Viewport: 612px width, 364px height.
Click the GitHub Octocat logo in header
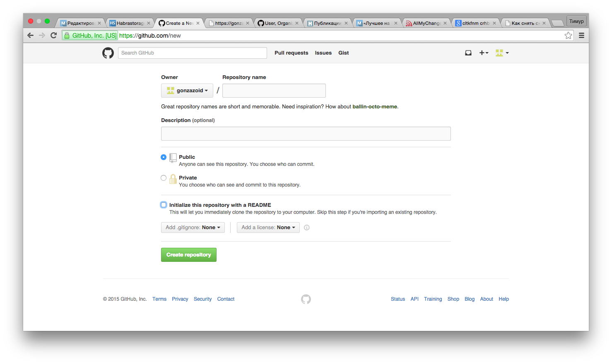tap(108, 53)
